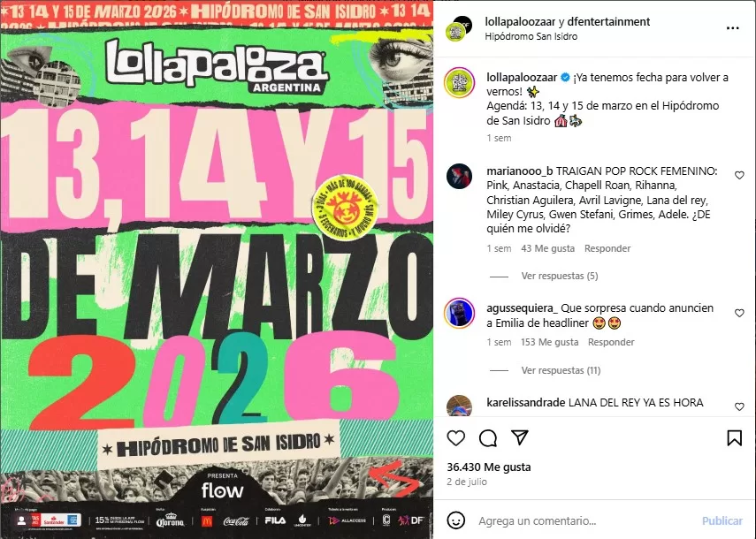
Task: Click the Publicar button
Action: [722, 520]
